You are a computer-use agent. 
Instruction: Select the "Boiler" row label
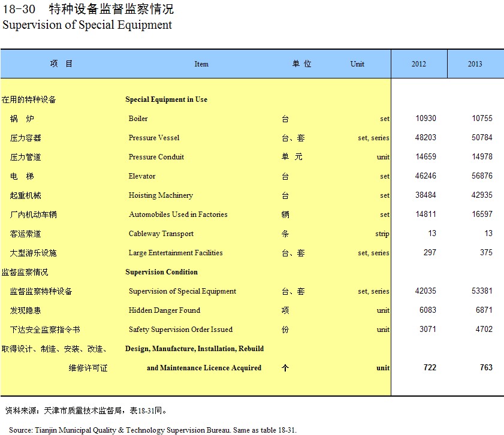(x=138, y=119)
